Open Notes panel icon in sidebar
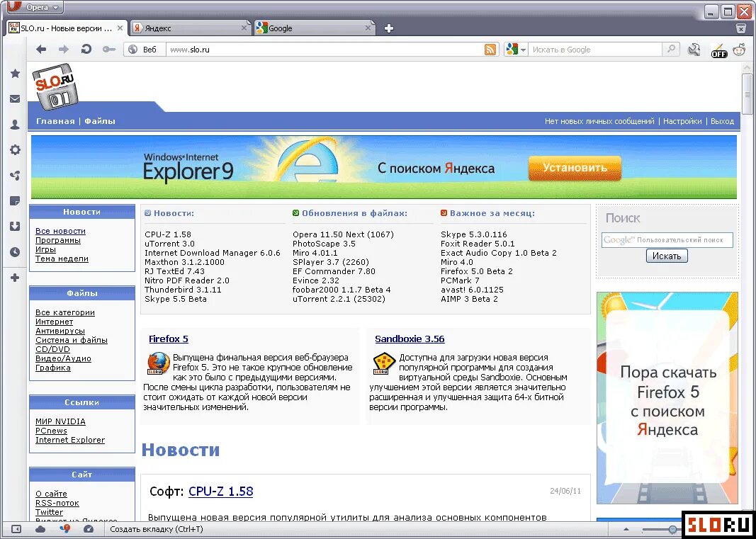756x539 pixels. point(15,201)
